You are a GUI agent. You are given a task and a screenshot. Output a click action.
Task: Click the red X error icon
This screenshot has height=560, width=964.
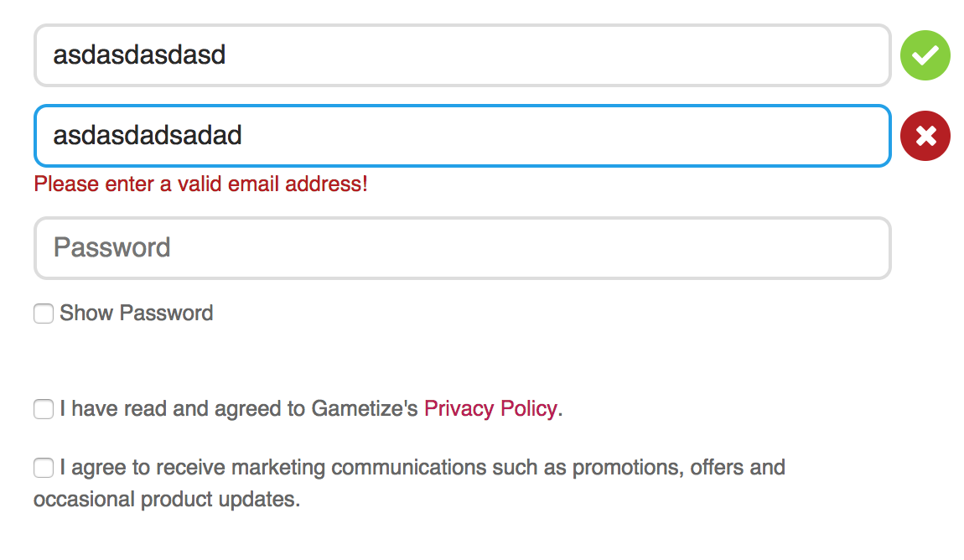[x=925, y=136]
